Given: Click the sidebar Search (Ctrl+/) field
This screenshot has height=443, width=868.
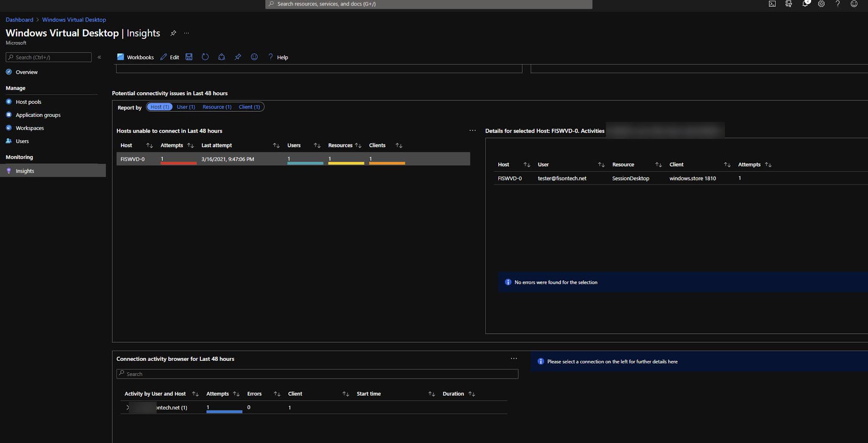Looking at the screenshot, I should point(49,57).
